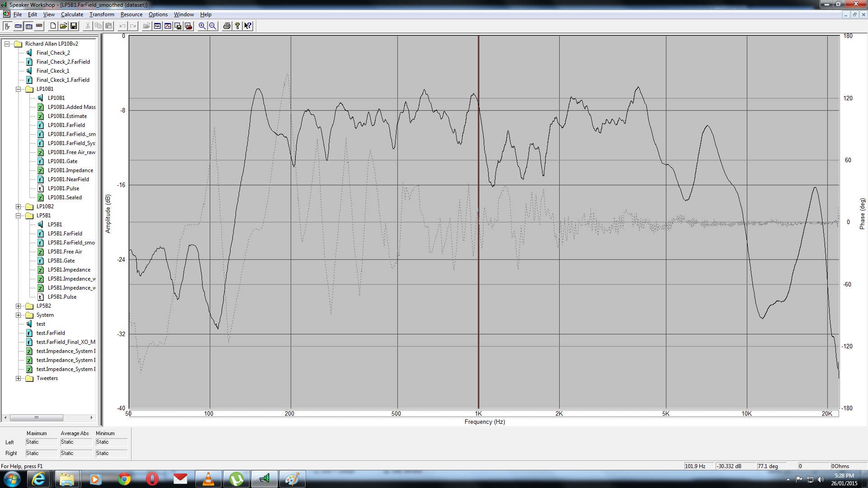Select LP10B1.Added Mass item

click(x=71, y=107)
